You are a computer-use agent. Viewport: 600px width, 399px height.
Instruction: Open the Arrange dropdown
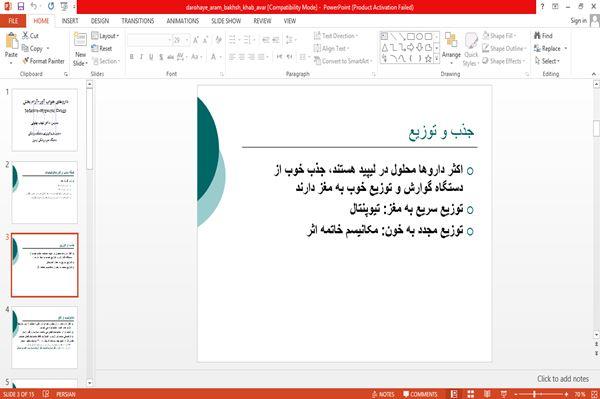(x=451, y=49)
